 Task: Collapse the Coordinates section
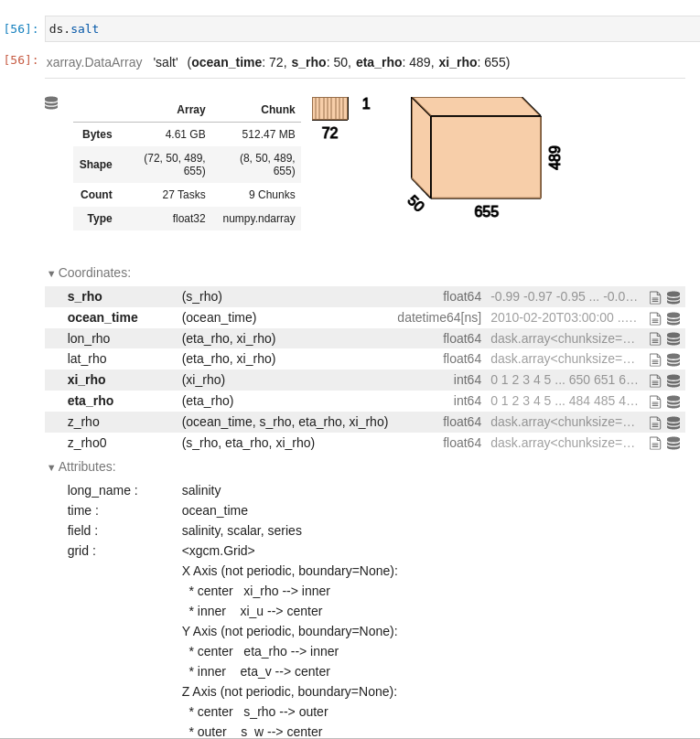[x=90, y=273]
